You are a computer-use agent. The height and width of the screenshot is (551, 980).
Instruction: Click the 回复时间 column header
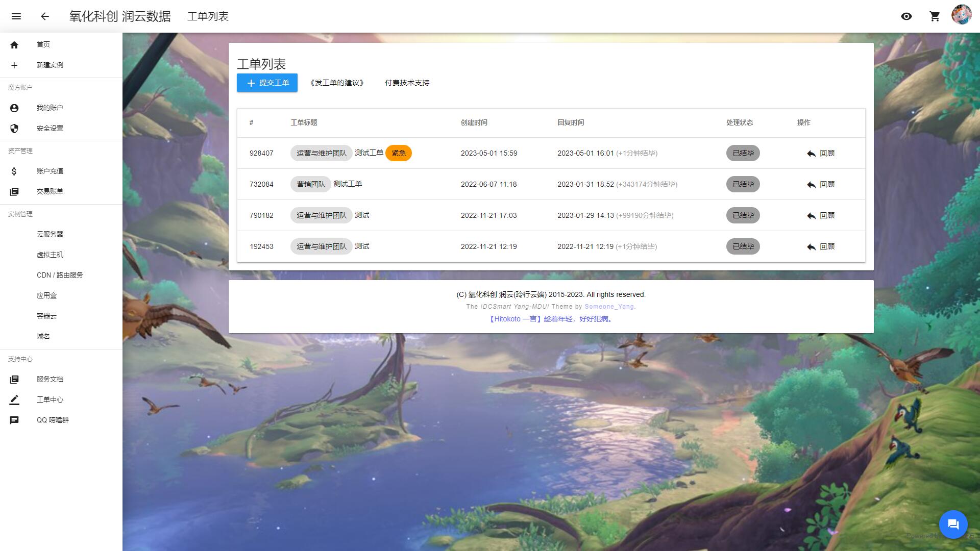coord(571,122)
